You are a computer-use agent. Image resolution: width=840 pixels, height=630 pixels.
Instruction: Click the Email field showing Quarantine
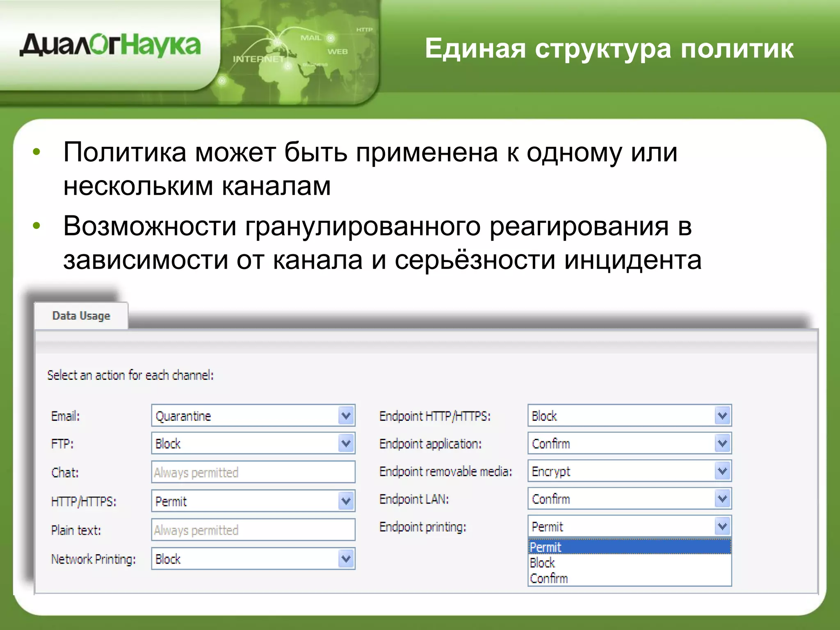(253, 416)
